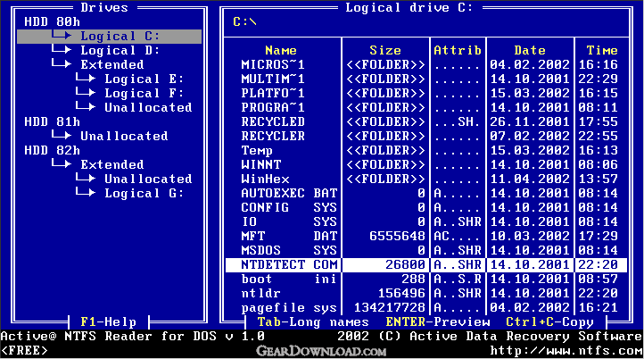Select HDD 81h in the Drives tree
644x359 pixels.
[x=52, y=121]
